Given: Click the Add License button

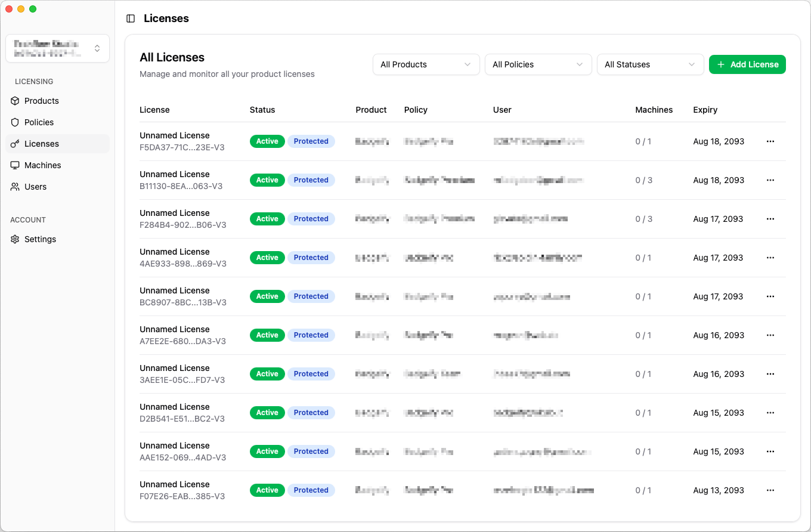Looking at the screenshot, I should pyautogui.click(x=747, y=64).
